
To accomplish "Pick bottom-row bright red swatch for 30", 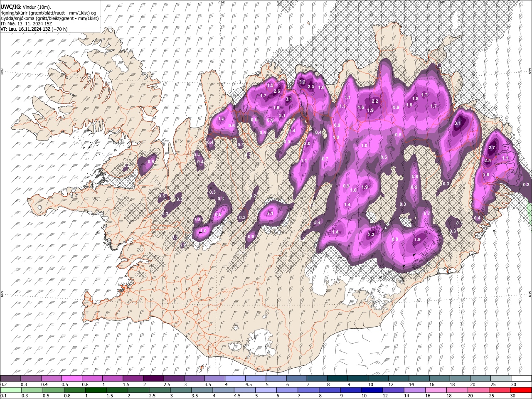I will click(520, 390).
